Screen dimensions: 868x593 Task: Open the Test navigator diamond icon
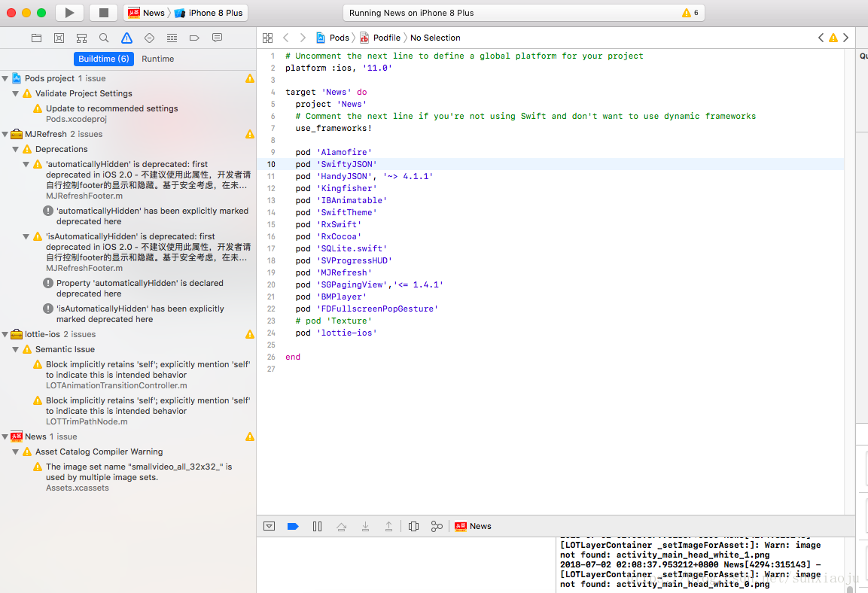(149, 38)
